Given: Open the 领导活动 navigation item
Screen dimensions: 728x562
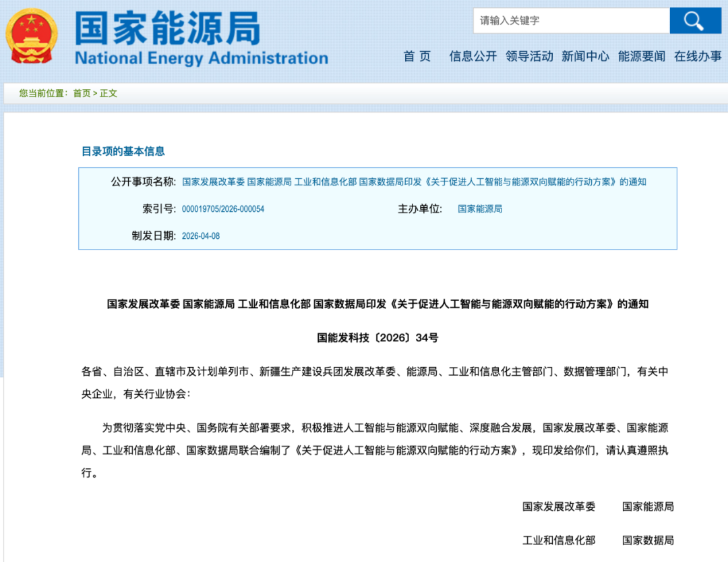Looking at the screenshot, I should point(529,57).
